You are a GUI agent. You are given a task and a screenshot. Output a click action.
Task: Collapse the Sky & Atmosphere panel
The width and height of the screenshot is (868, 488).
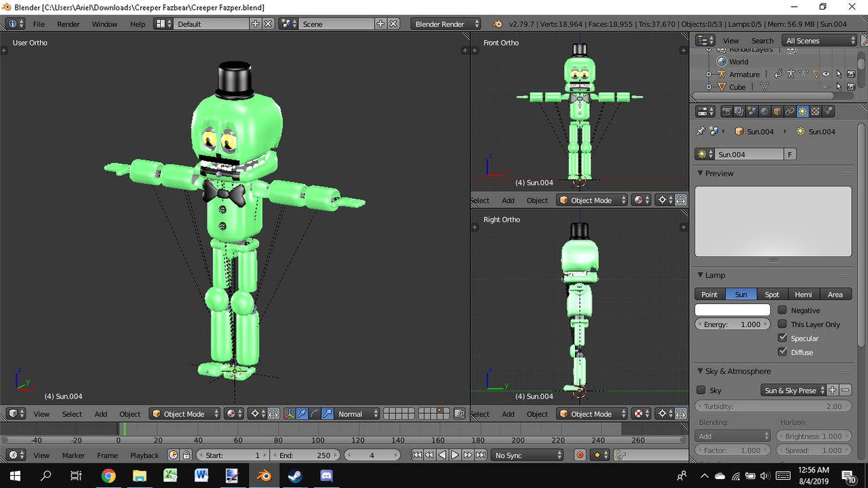coord(701,372)
